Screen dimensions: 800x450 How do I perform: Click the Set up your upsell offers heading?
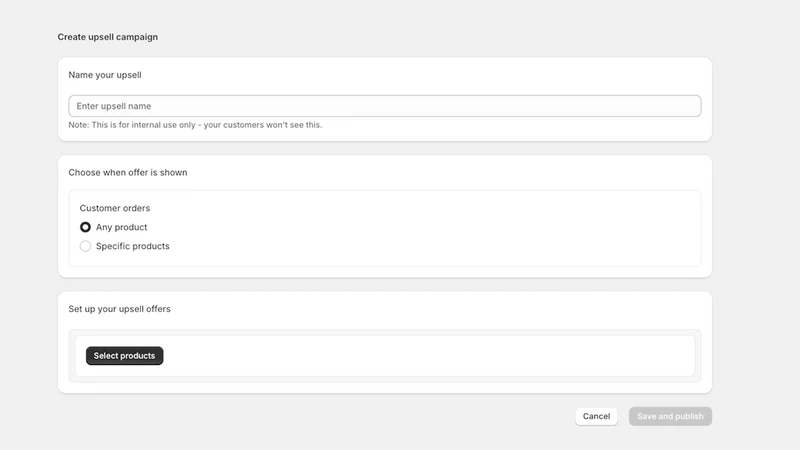(x=119, y=309)
